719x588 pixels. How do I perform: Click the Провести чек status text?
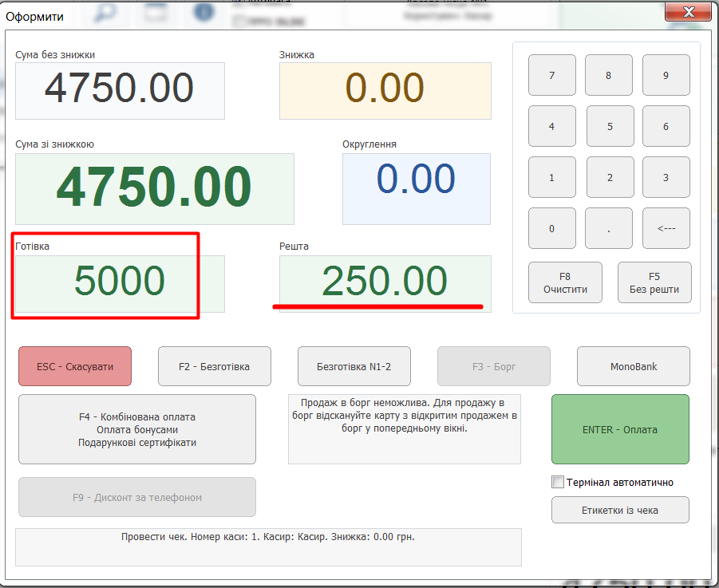(x=268, y=537)
